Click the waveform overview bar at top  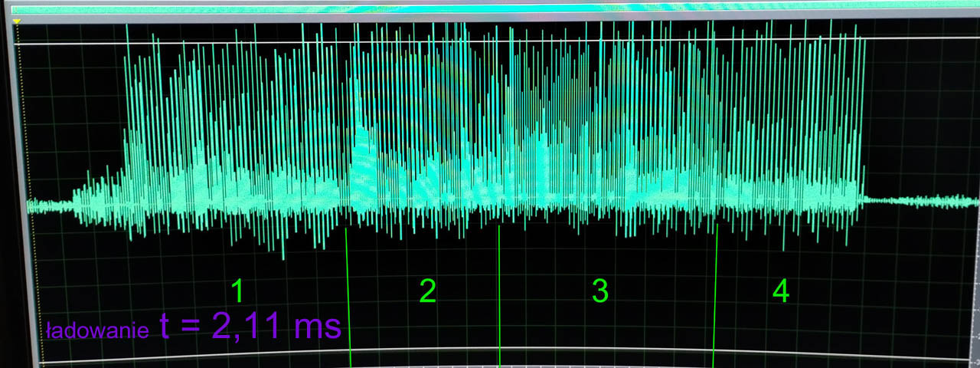[x=490, y=8]
